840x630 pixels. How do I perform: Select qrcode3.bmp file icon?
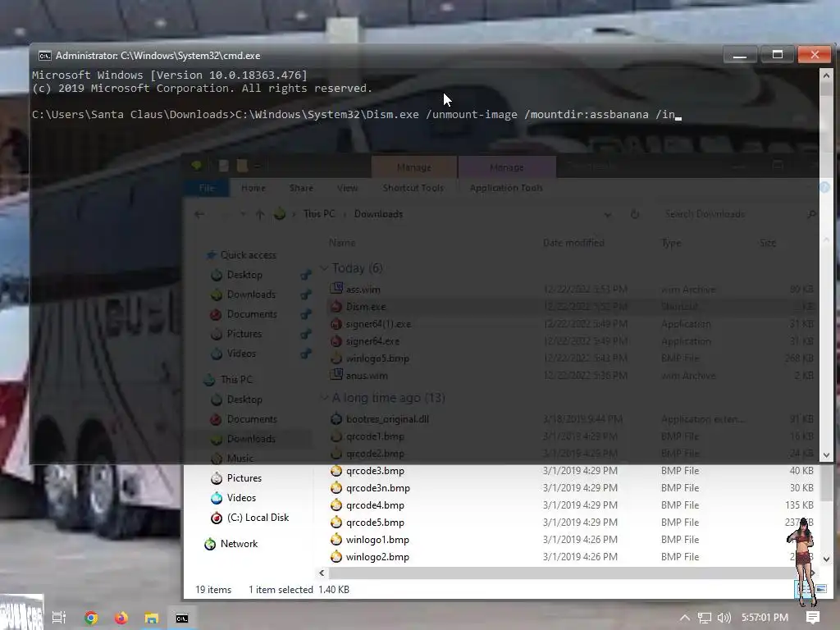point(336,471)
